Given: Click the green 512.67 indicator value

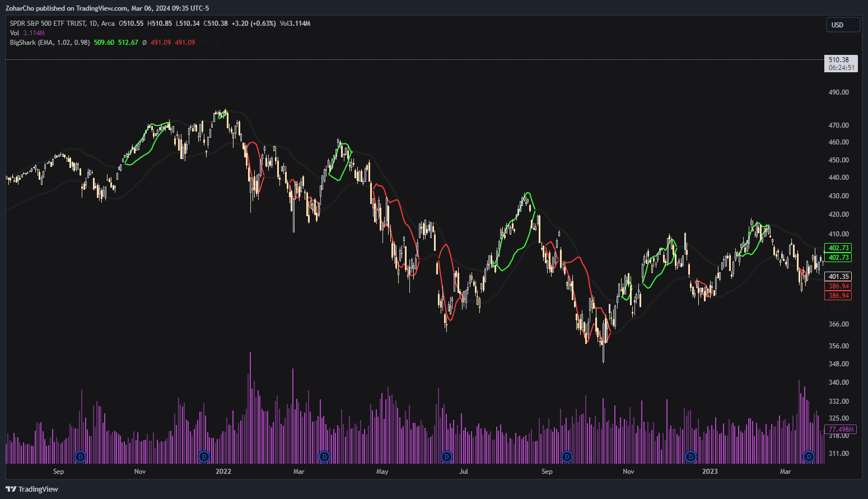Looking at the screenshot, I should [128, 43].
